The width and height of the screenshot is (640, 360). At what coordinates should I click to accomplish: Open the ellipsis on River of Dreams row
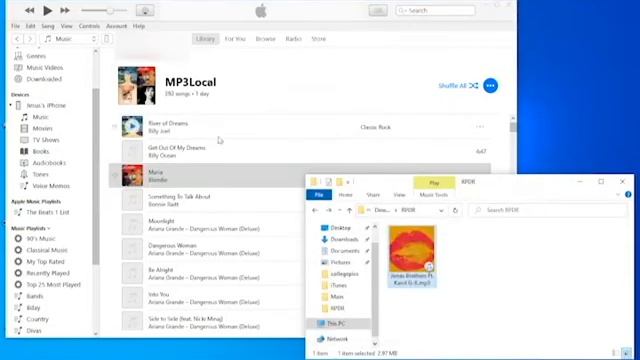pos(480,127)
